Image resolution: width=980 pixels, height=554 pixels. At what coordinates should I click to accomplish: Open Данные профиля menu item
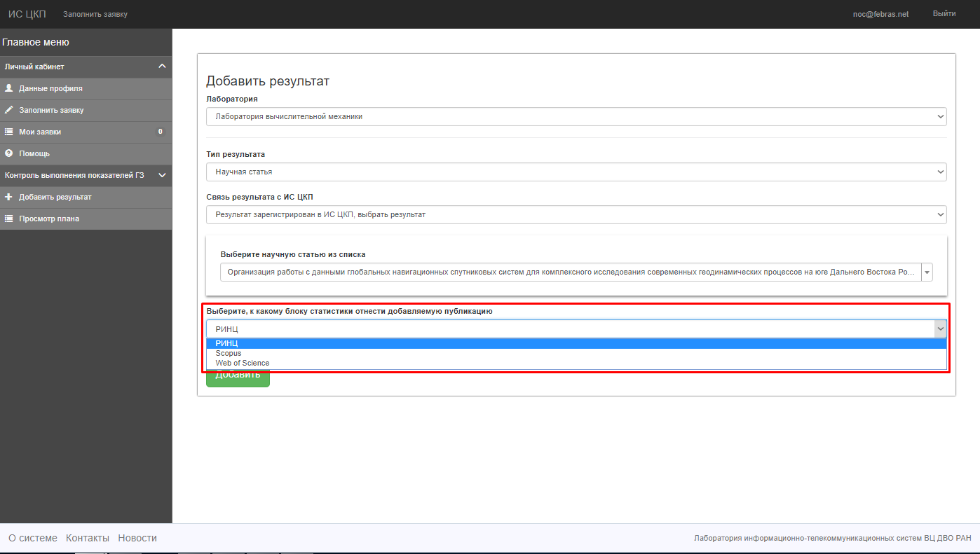[x=86, y=88]
